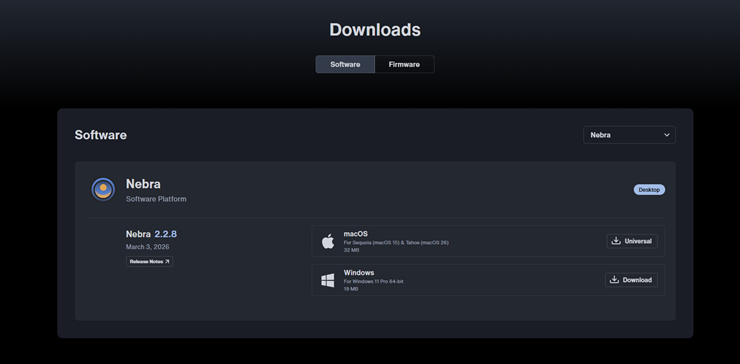Viewport: 740px width, 364px height.
Task: Select the Software tab
Action: 345,64
